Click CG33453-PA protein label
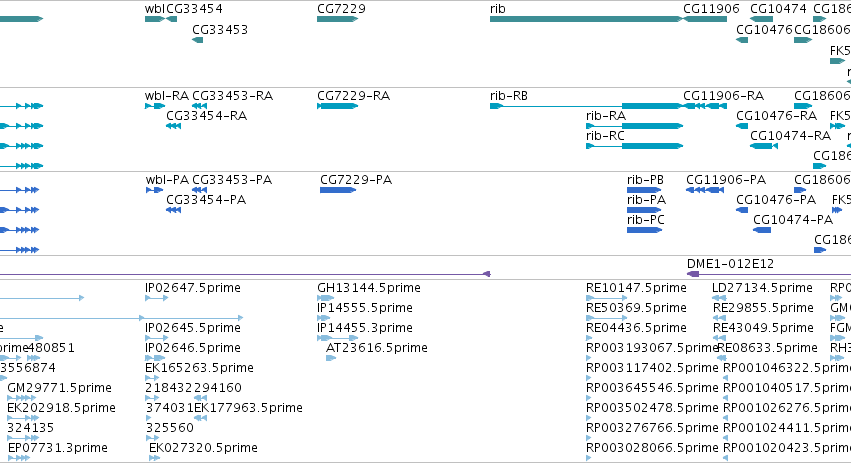851x463 pixels. coord(232,180)
